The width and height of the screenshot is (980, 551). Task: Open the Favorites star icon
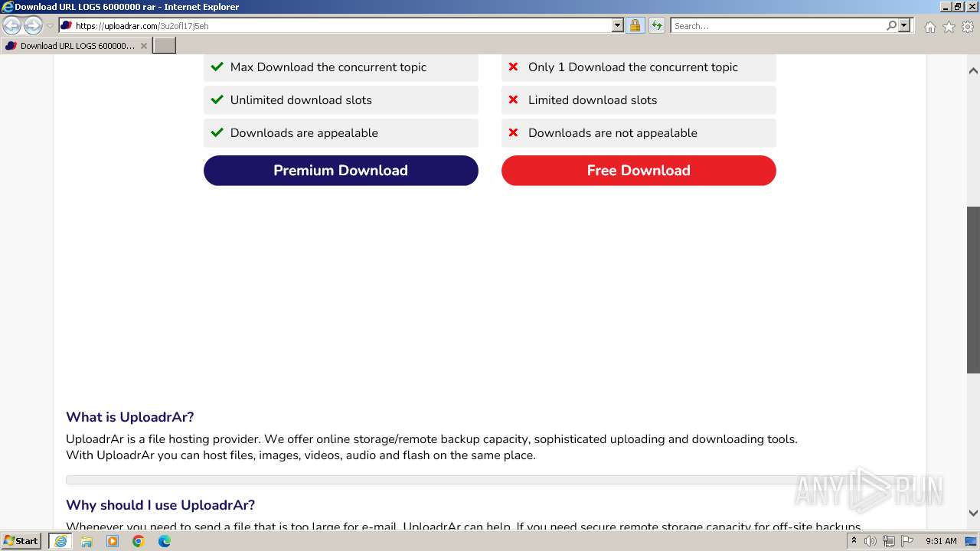coord(949,27)
